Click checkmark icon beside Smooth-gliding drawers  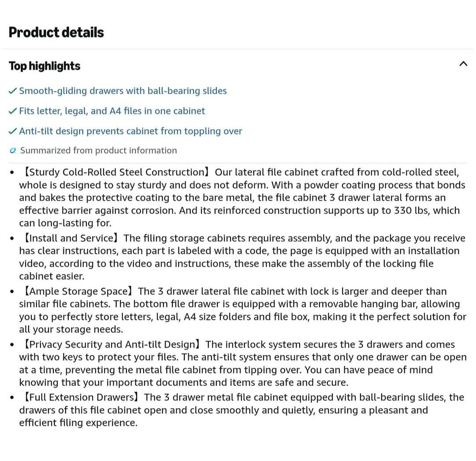tap(12, 91)
